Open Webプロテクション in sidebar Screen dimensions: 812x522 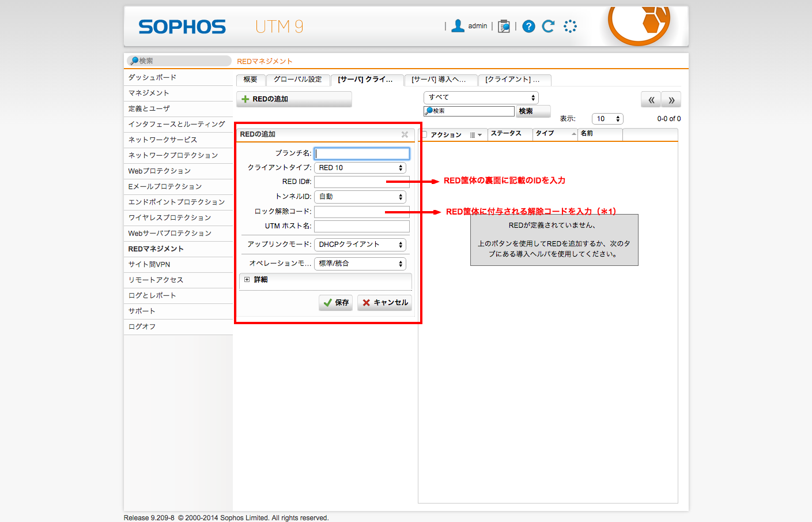[178, 171]
